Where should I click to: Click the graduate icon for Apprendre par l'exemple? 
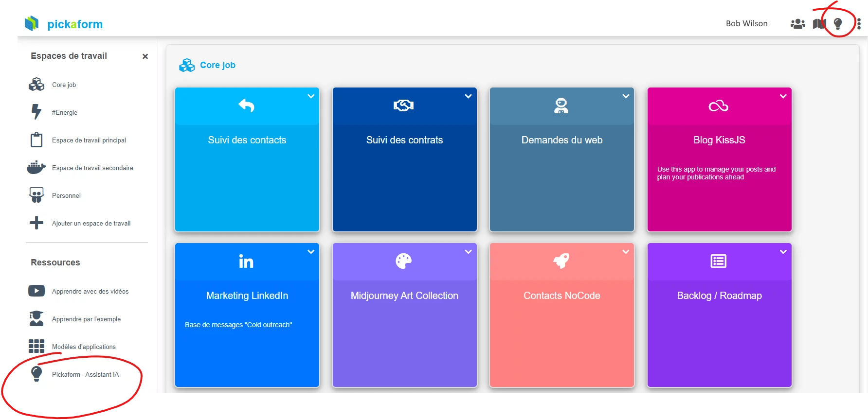coord(36,318)
